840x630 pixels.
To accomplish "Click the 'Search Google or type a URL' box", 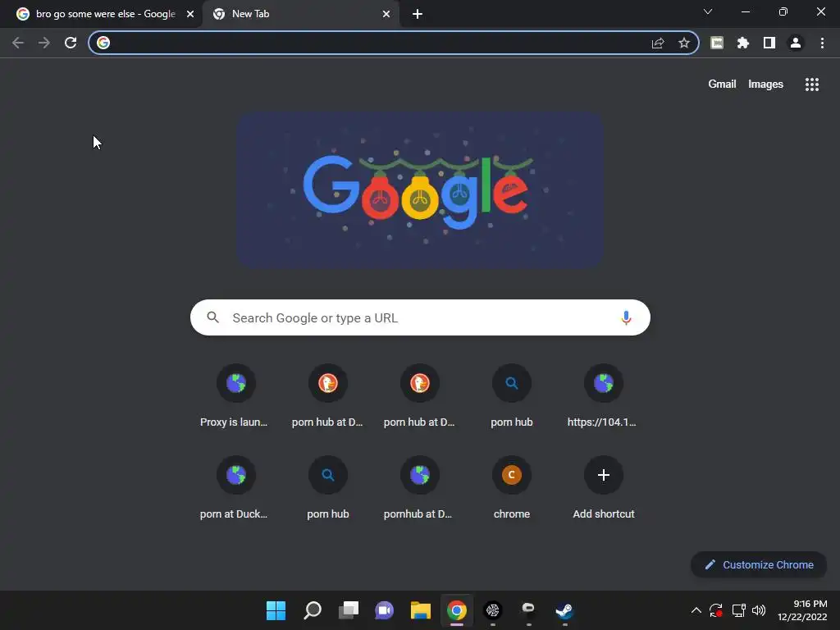I will tap(420, 317).
